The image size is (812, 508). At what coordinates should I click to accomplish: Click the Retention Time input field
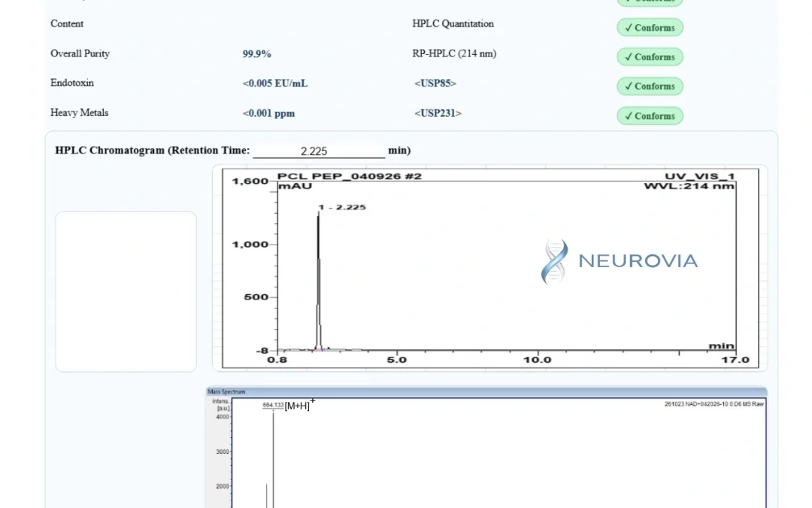[319, 151]
